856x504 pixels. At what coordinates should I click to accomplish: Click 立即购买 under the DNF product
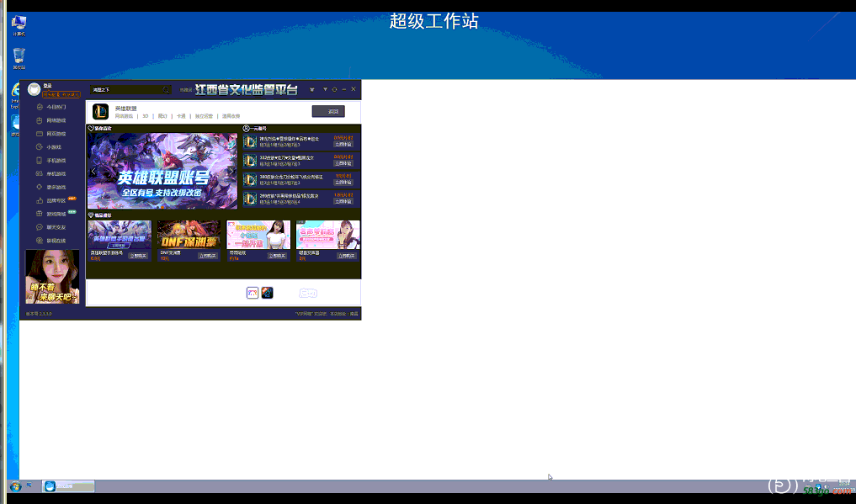click(207, 256)
